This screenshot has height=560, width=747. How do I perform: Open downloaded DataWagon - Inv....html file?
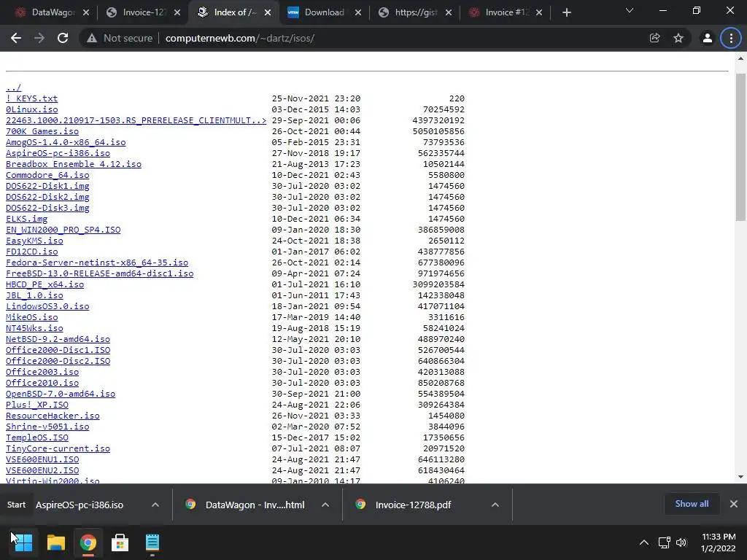[x=255, y=505]
